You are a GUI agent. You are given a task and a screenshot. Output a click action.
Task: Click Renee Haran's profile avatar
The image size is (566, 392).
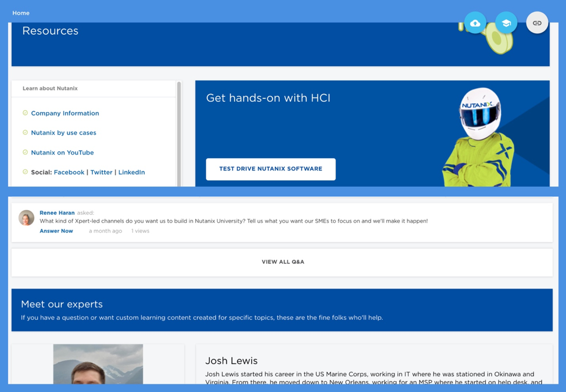[26, 218]
